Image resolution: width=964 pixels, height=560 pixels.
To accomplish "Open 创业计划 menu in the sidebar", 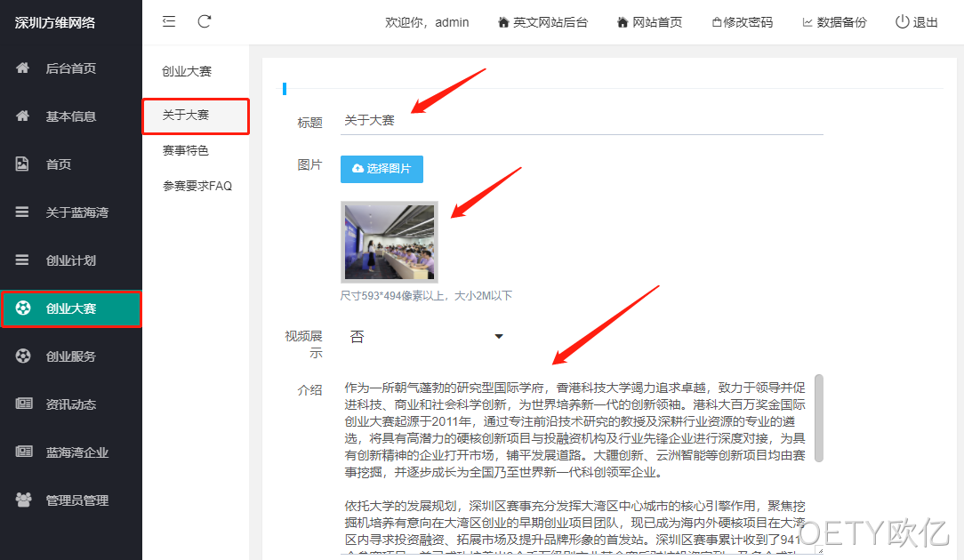I will (x=71, y=260).
